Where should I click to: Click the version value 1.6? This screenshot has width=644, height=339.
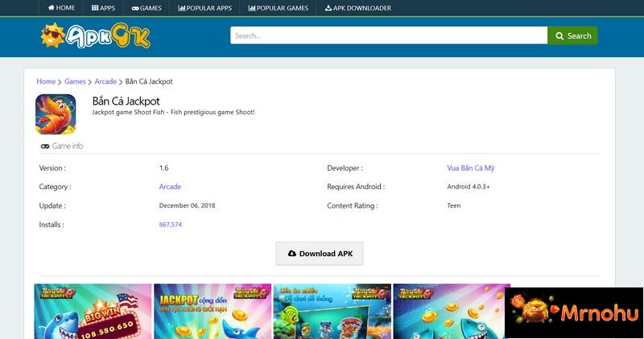[163, 168]
